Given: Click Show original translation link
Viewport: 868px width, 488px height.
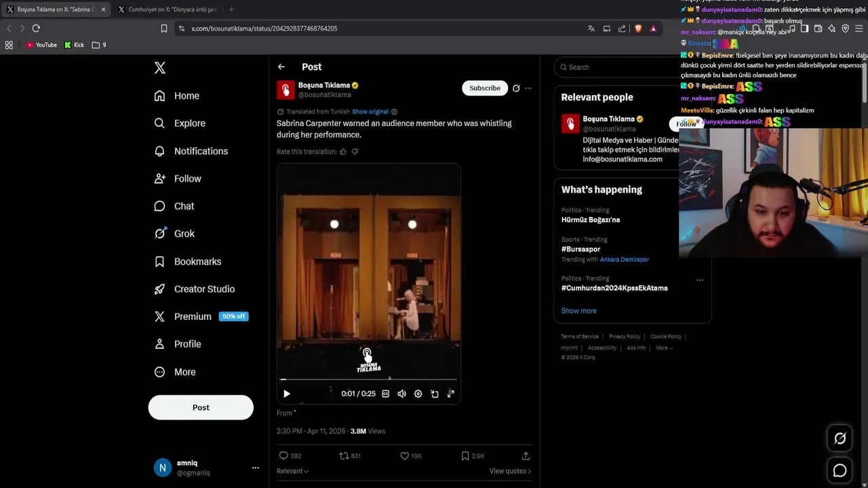Looking at the screenshot, I should (x=370, y=112).
